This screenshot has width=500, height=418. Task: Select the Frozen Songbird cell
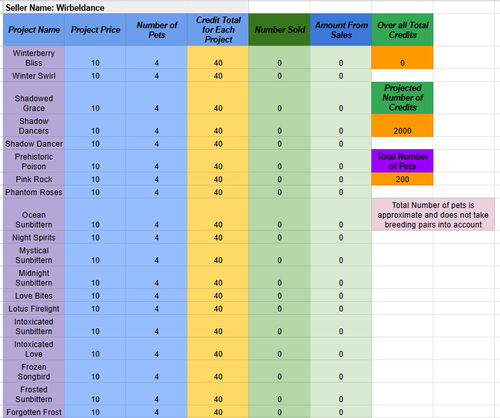(34, 372)
